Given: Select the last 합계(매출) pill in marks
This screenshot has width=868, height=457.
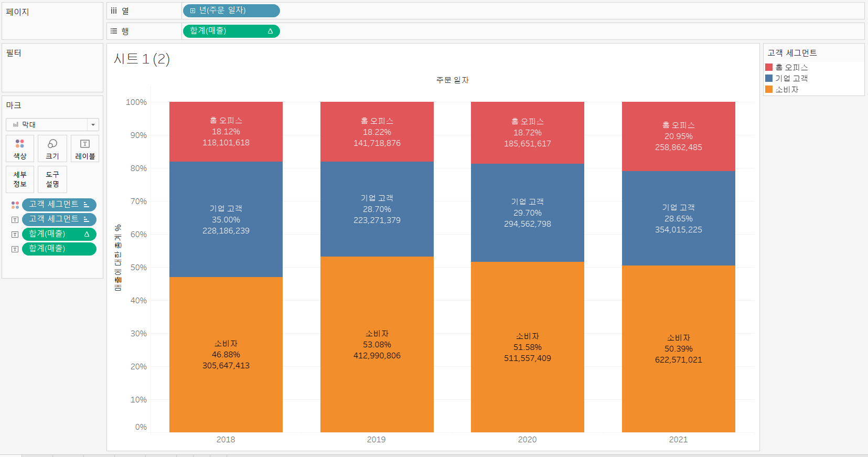Looking at the screenshot, I should [59, 249].
